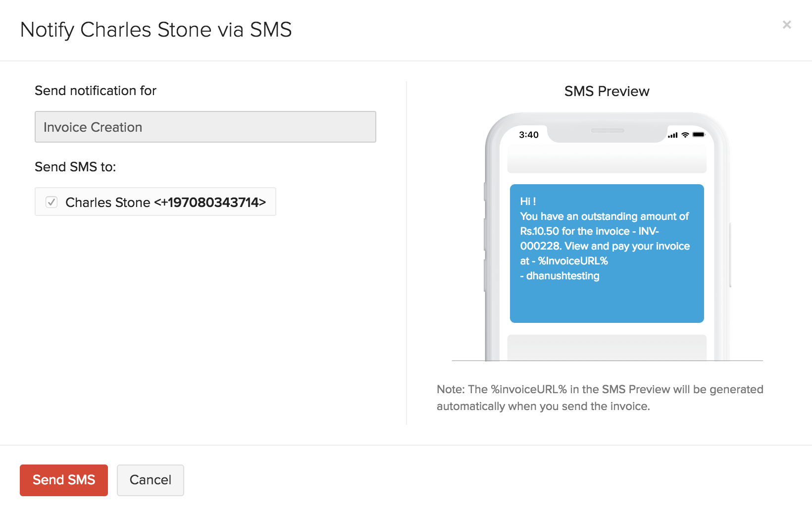Click the cellular signal icon in the preview
Image resolution: width=812 pixels, height=516 pixels.
[x=673, y=134]
